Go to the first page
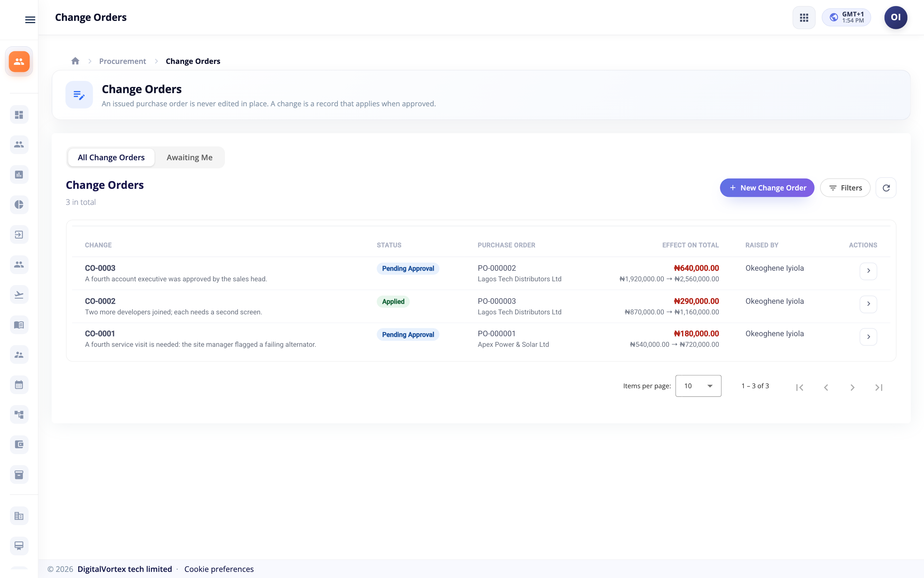 point(800,387)
